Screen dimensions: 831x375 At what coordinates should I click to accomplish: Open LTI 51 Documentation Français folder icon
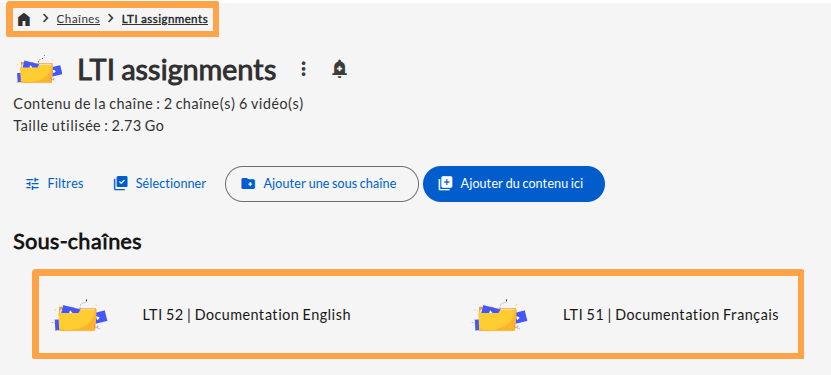[x=501, y=316]
